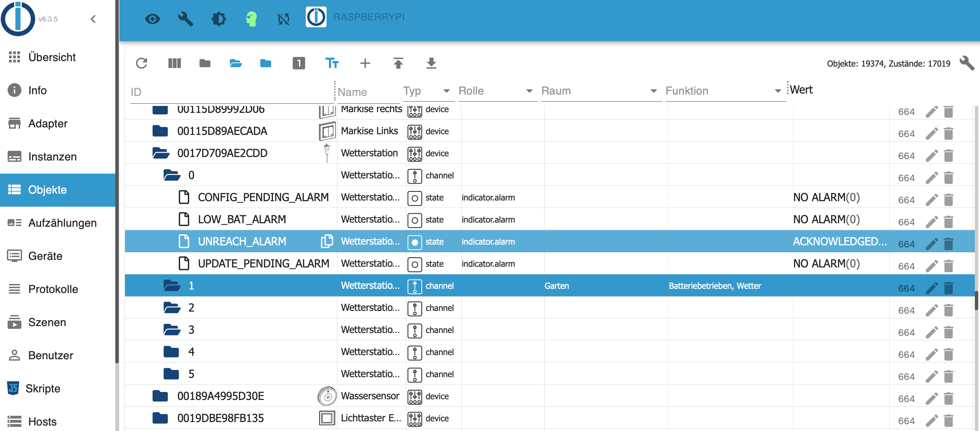Click the RASPBERRYPI host label
980x431 pixels.
tap(369, 17)
